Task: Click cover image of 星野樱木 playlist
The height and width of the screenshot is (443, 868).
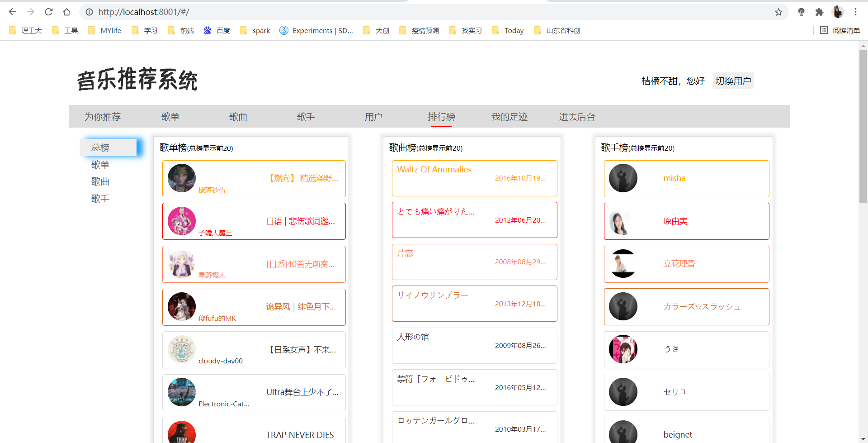Action: tap(182, 264)
